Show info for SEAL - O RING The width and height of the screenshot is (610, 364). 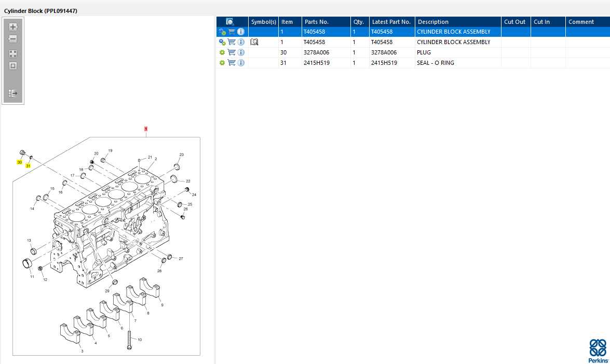pyautogui.click(x=241, y=63)
